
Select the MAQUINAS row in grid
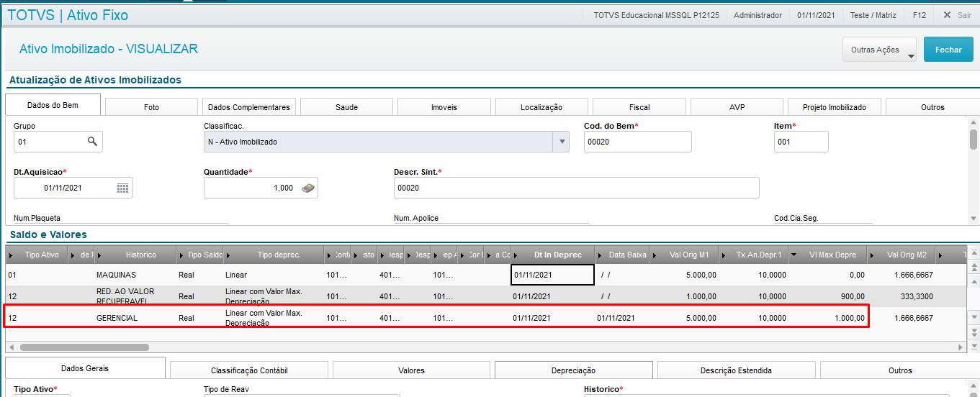(486, 275)
